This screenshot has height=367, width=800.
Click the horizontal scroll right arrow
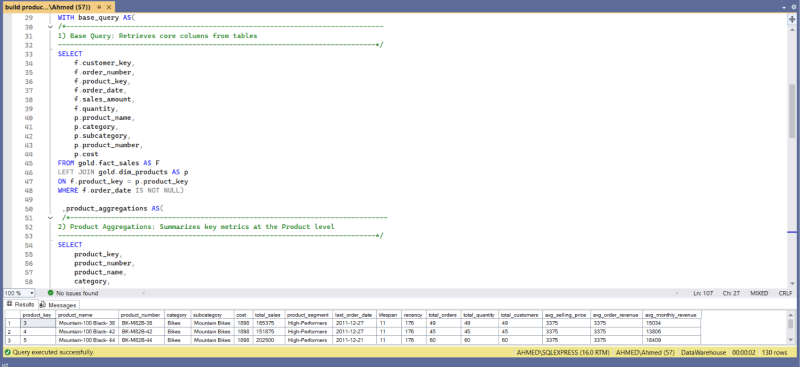[x=678, y=293]
